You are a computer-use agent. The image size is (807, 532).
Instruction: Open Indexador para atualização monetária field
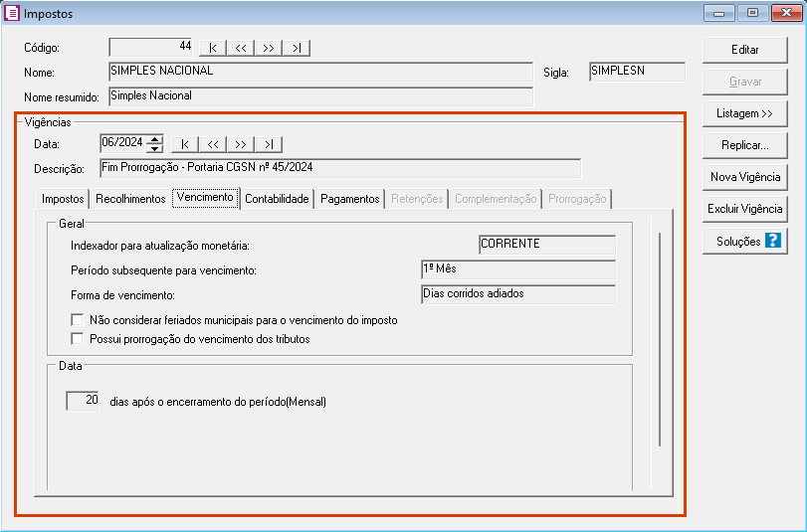coord(547,245)
